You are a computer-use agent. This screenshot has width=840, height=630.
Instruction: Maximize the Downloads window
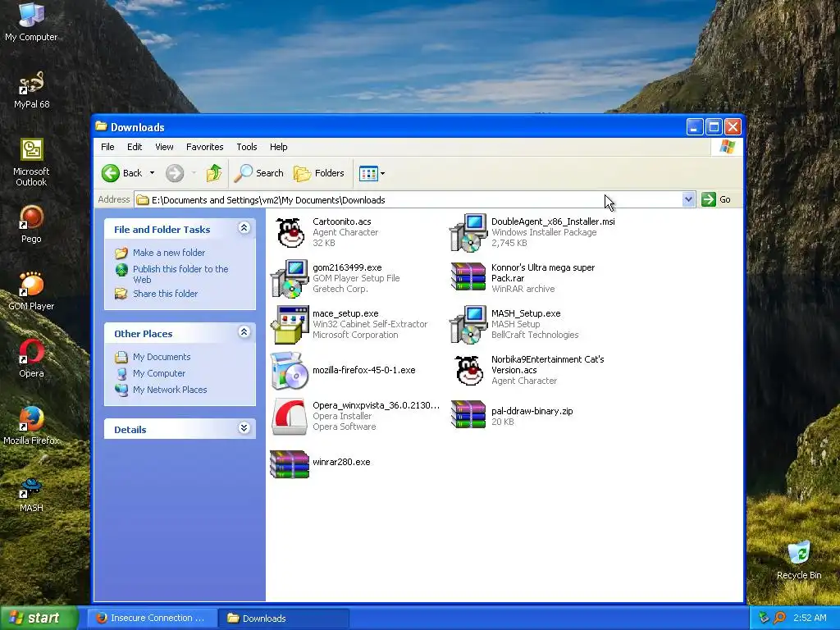tap(714, 127)
